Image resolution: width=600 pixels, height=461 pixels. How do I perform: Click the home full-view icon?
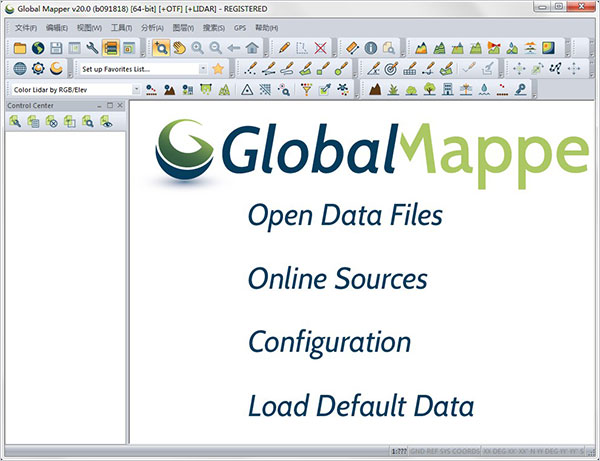pos(252,48)
